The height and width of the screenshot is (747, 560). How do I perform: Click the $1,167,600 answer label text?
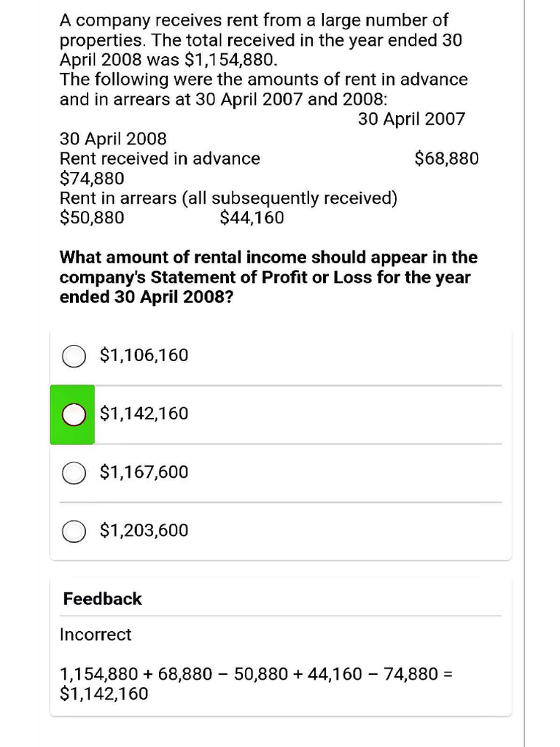(144, 472)
